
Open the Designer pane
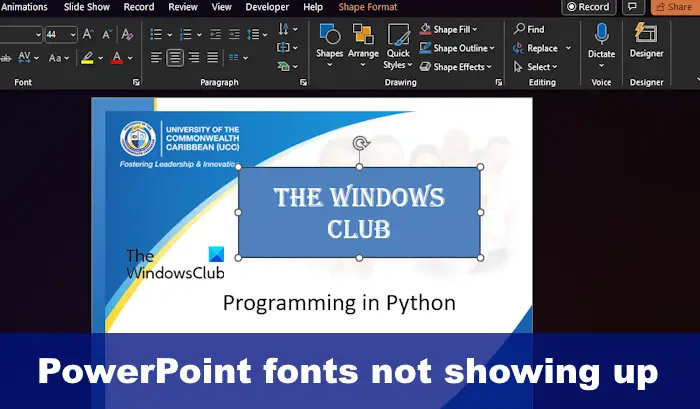(646, 41)
